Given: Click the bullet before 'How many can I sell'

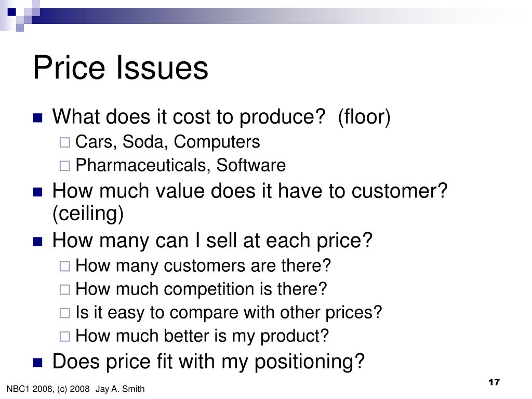Looking at the screenshot, I should [37, 242].
